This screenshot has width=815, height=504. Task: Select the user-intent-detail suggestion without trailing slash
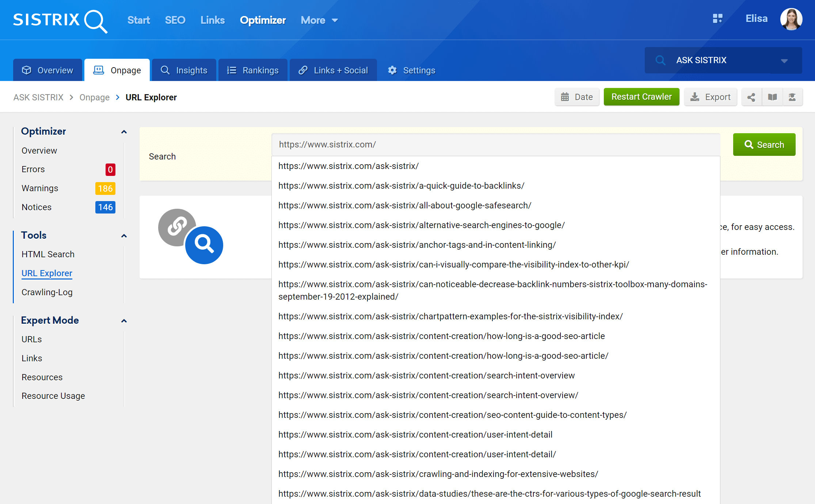point(496,435)
